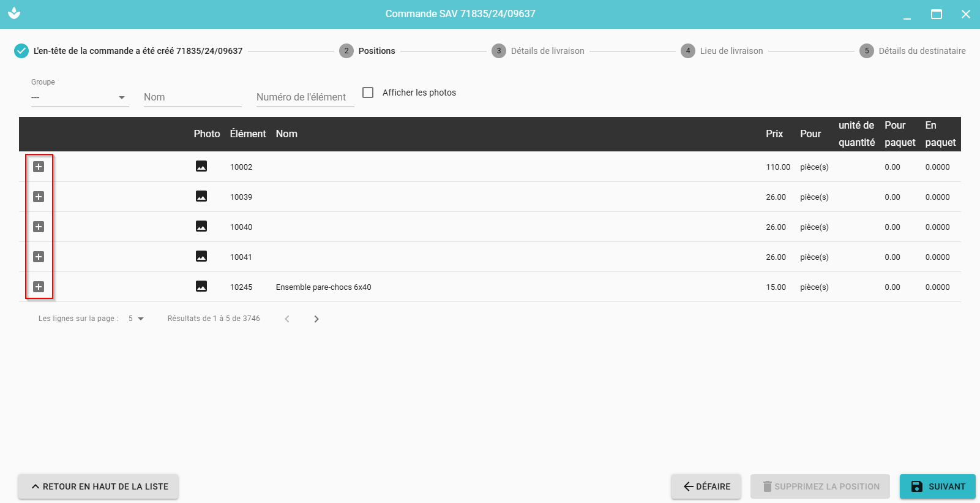The image size is (980, 503).
Task: Go to next page of results
Action: (316, 319)
